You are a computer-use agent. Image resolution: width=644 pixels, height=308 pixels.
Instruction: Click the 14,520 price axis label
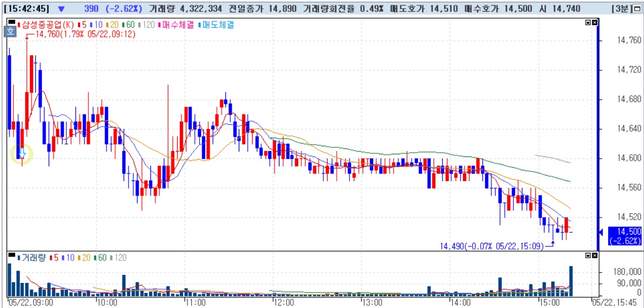pyautogui.click(x=628, y=217)
